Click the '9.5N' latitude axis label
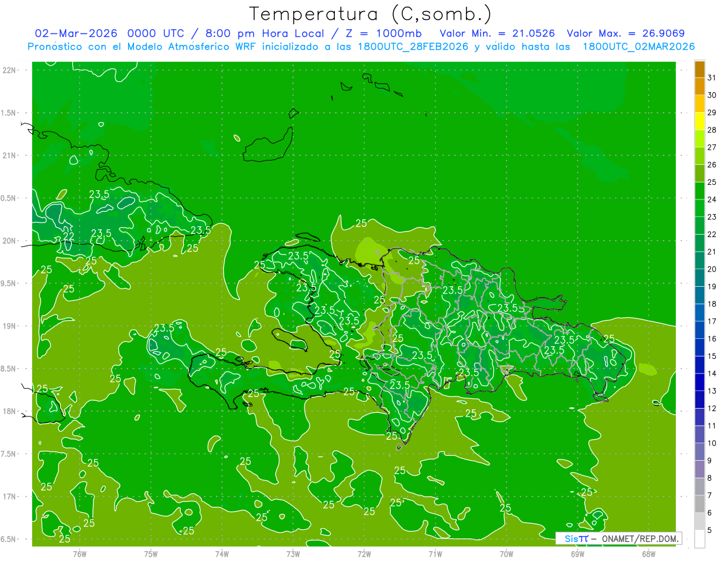Screen dimensions: 728x562 (x=9, y=284)
